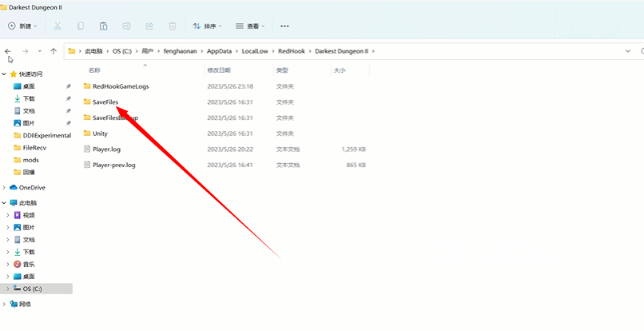Open the three-dots more options menu
Image resolution: width=644 pixels, height=331 pixels.
point(285,26)
